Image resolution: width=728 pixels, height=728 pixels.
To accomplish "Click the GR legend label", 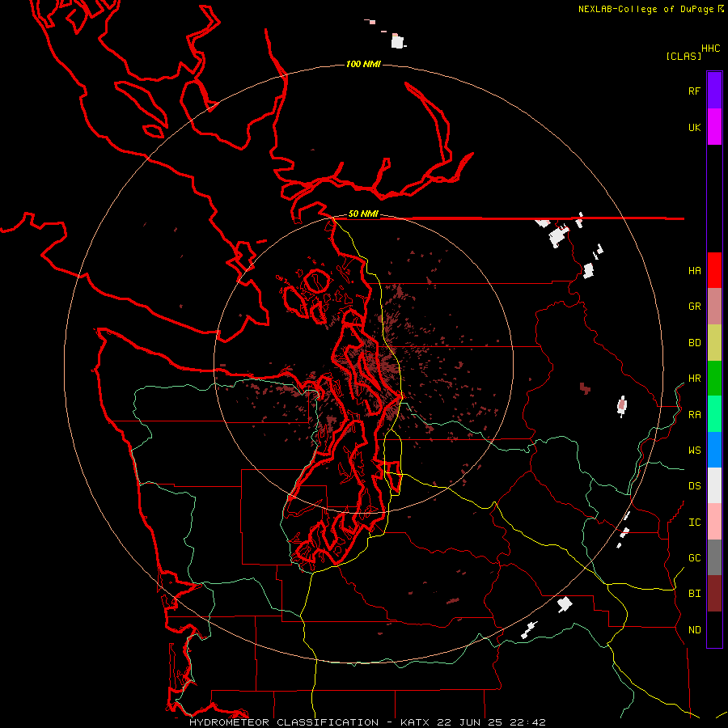I will click(694, 307).
